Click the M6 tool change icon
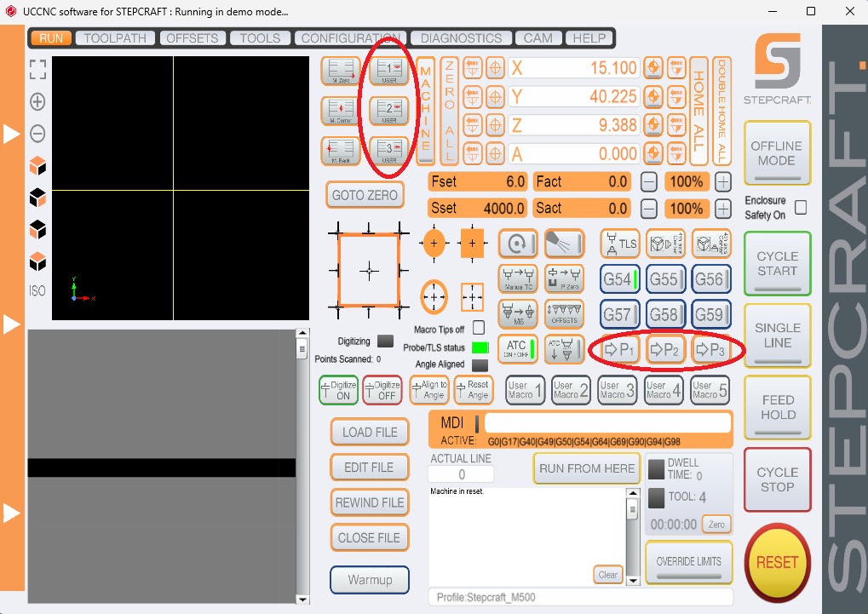The width and height of the screenshot is (868, 614). [x=518, y=314]
